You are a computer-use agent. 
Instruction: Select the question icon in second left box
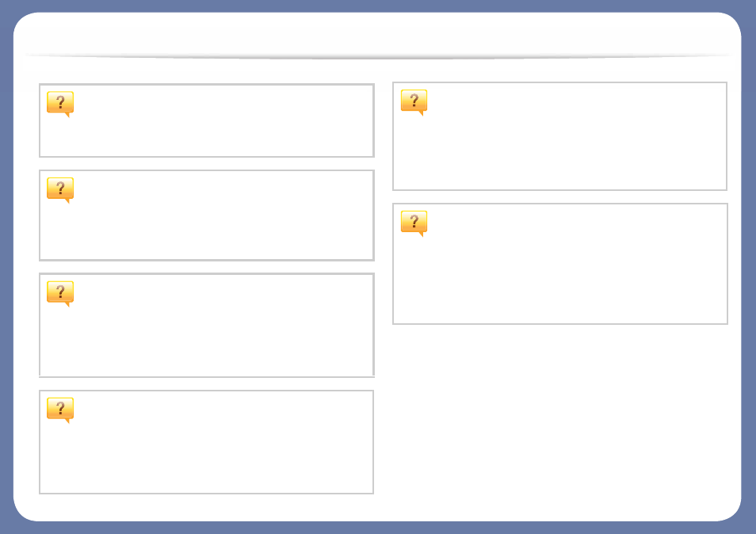(60, 190)
